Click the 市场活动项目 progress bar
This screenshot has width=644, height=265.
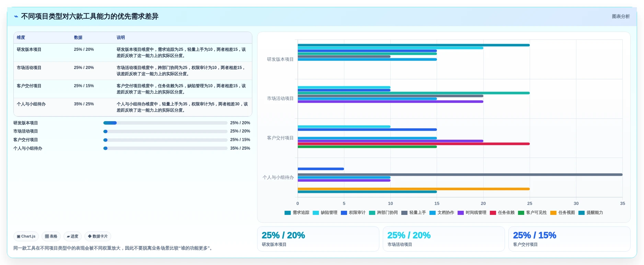click(x=165, y=131)
